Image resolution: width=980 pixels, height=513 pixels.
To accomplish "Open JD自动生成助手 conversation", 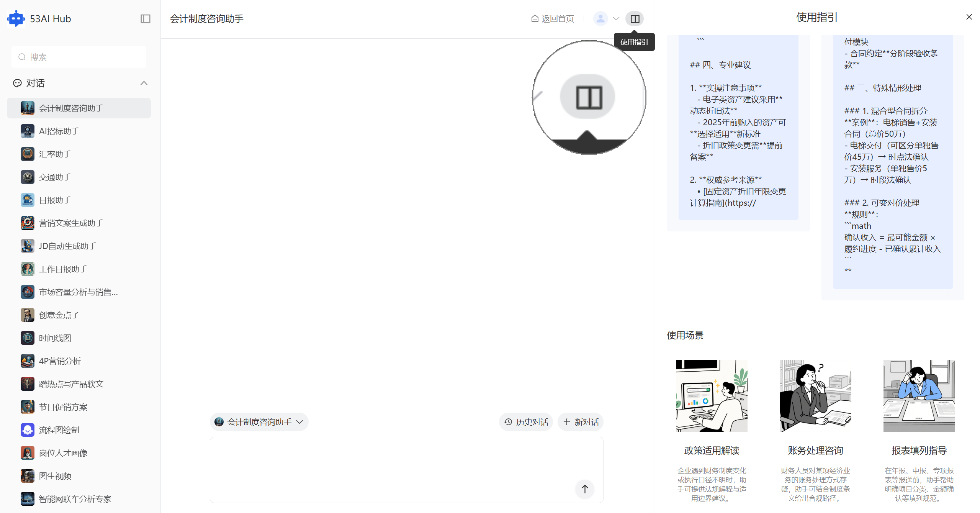I will 79,246.
